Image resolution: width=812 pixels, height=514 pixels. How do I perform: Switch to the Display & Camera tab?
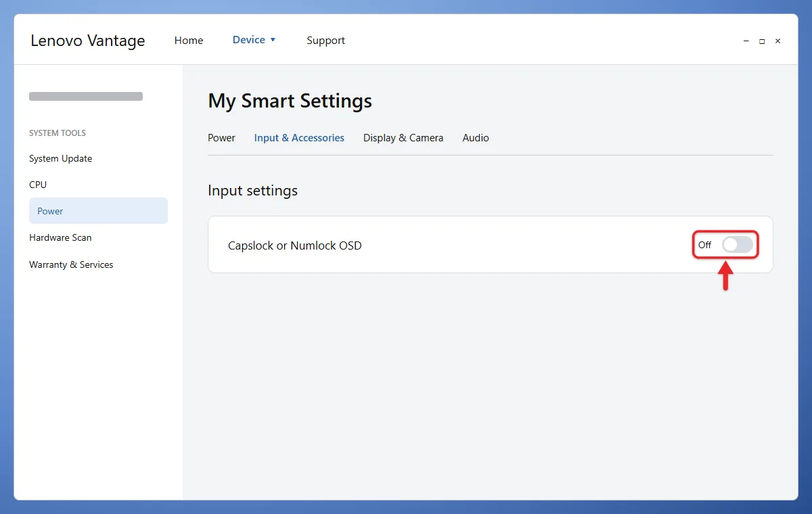403,138
